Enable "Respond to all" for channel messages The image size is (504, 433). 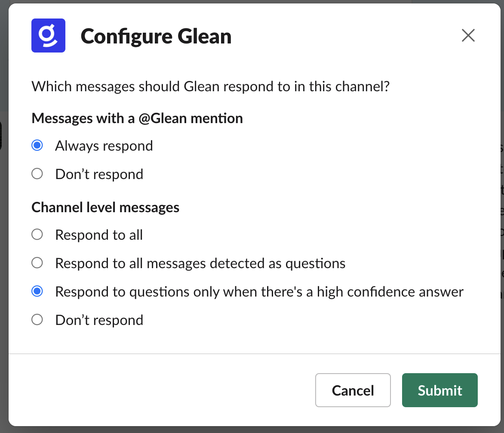pos(37,234)
